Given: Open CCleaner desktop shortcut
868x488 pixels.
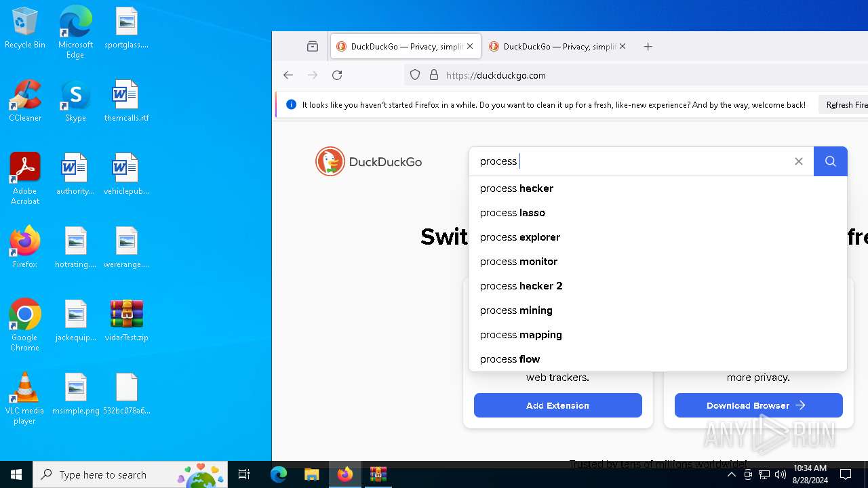Looking at the screenshot, I should (x=25, y=102).
